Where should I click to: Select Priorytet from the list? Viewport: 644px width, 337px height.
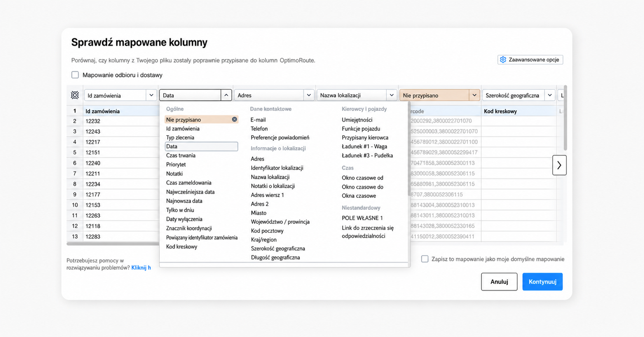tap(176, 165)
